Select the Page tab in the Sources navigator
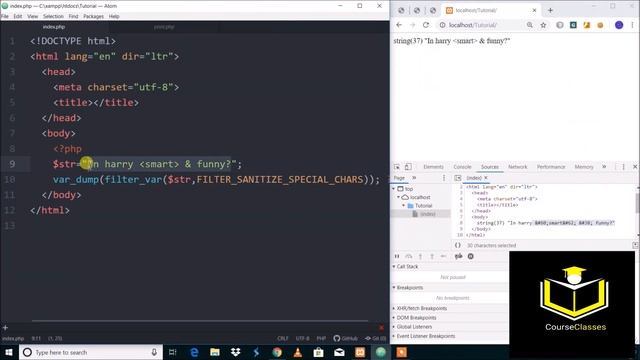640x360 pixels. (x=399, y=178)
